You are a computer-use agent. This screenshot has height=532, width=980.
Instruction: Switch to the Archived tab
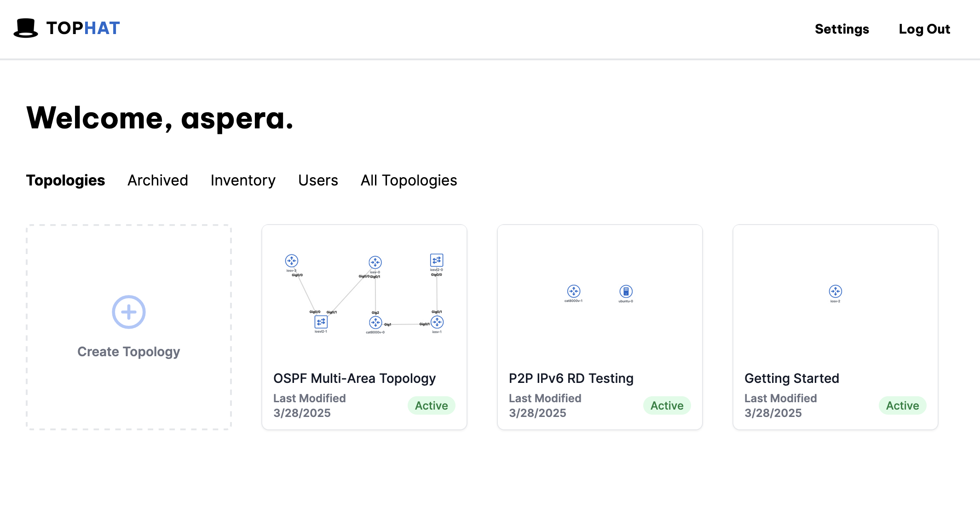click(157, 180)
